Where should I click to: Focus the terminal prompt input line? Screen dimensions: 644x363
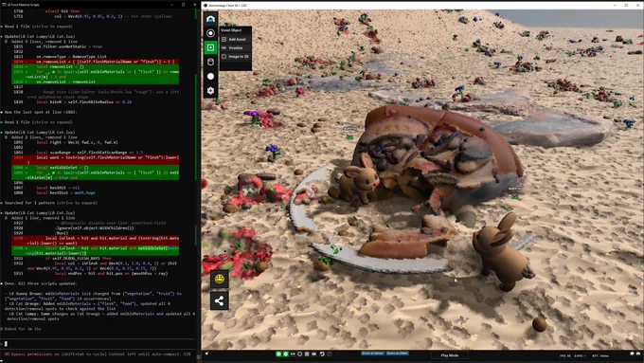tap(98, 344)
